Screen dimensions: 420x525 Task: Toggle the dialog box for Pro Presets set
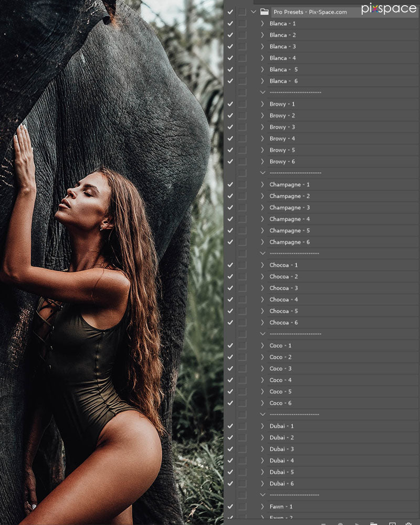pos(242,12)
